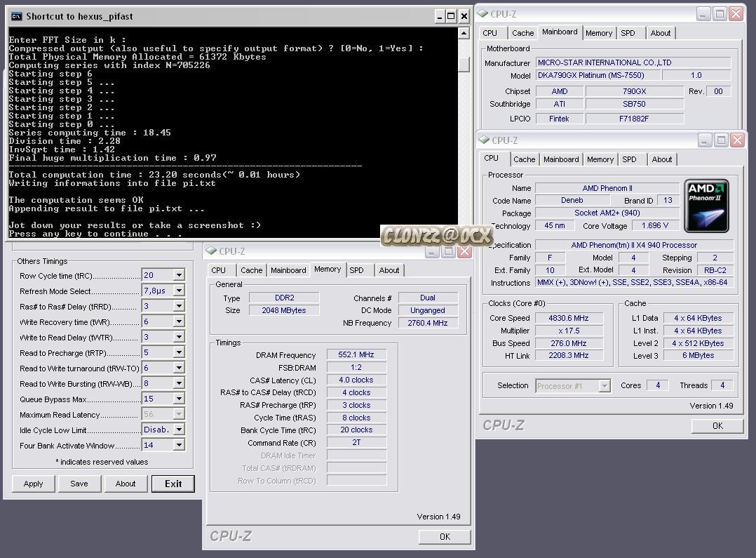
Task: Click the command prompt title bar icon
Action: pos(16,16)
